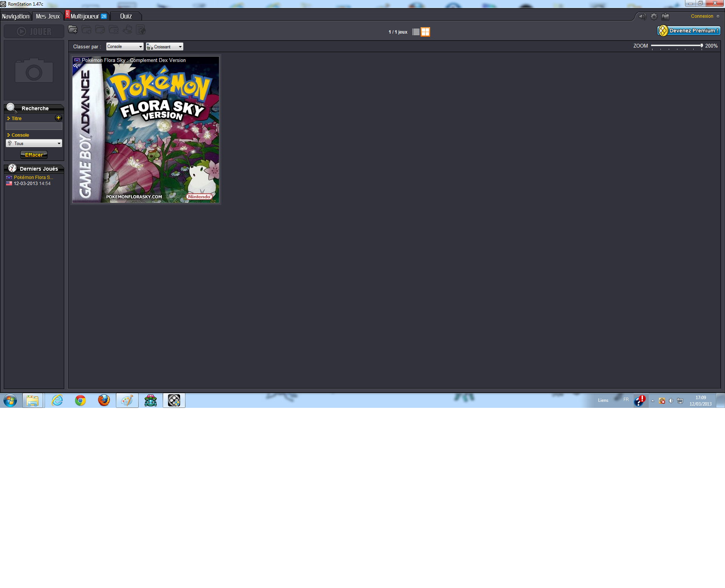Click the 200% zoom value
The image size is (725, 588).
pos(711,46)
